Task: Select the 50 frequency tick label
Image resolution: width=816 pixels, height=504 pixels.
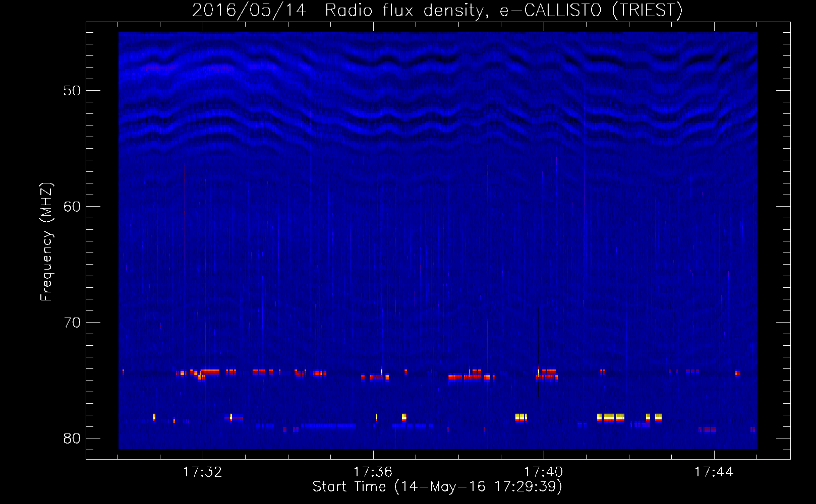Action: click(72, 91)
